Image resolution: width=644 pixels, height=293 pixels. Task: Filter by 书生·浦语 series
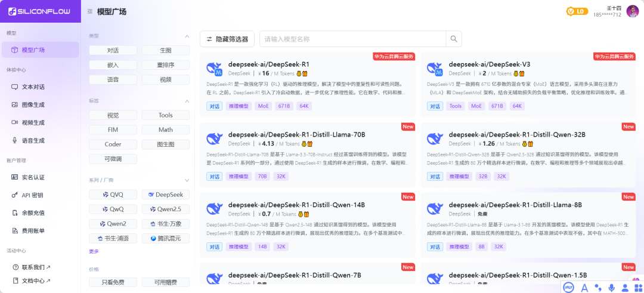pos(113,238)
